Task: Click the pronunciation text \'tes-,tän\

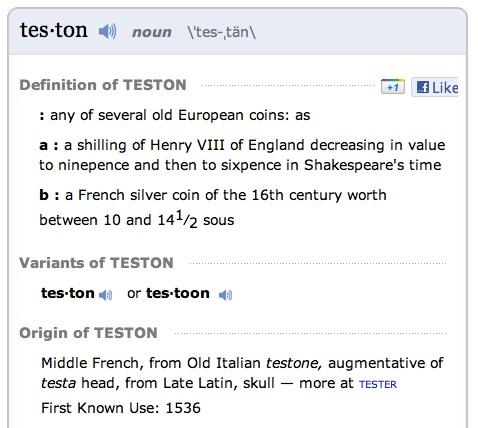Action: (222, 33)
